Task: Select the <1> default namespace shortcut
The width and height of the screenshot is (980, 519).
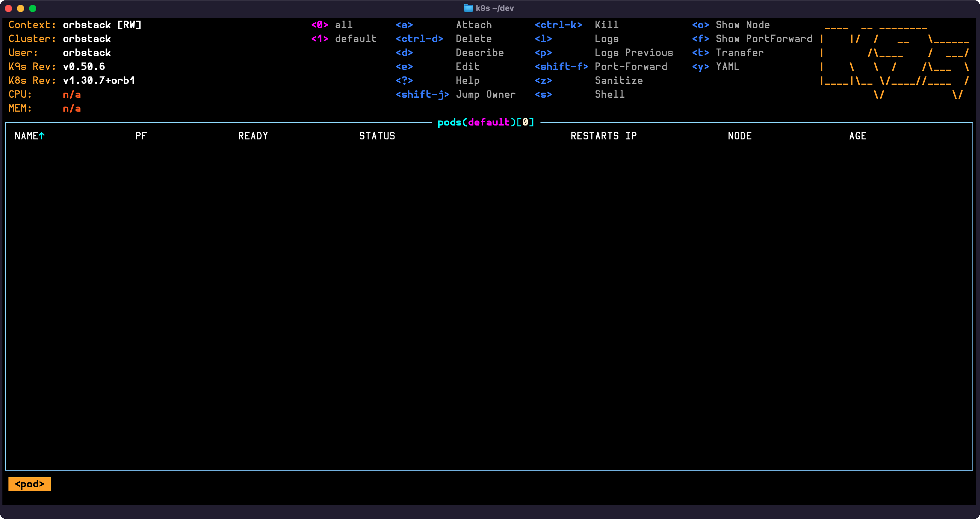Action: click(343, 39)
